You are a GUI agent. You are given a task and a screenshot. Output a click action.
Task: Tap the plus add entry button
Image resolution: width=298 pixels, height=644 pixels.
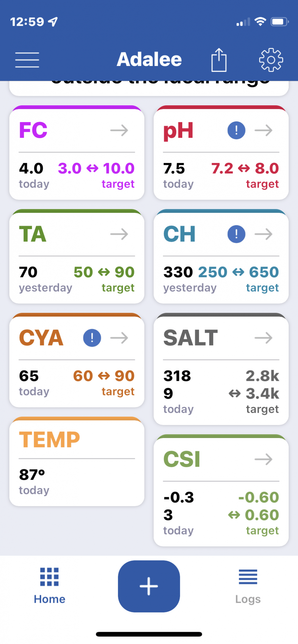click(x=149, y=586)
